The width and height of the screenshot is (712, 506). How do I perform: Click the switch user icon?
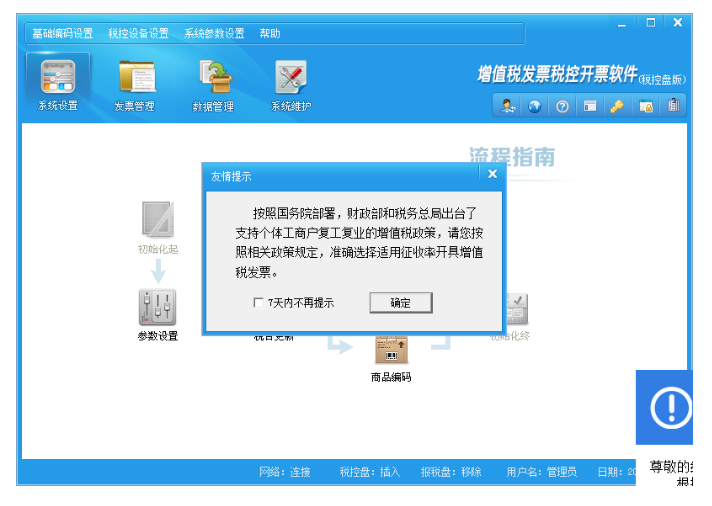tap(508, 106)
